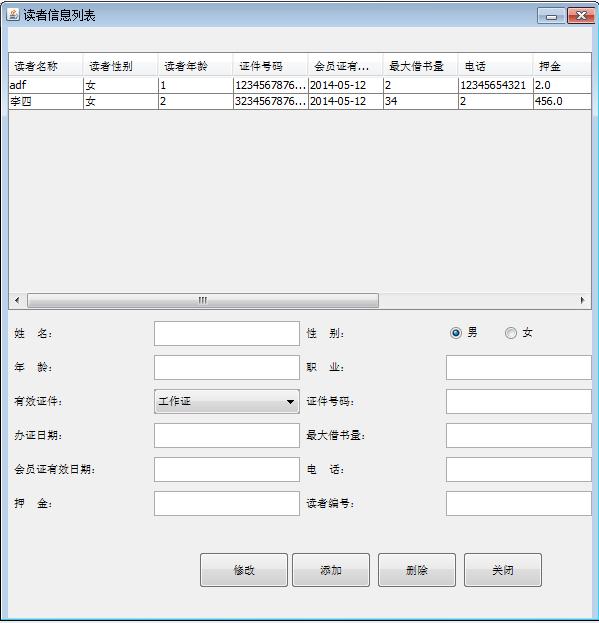
Task: Open the 有效证件 dropdown showing 工作证
Action: (227, 401)
